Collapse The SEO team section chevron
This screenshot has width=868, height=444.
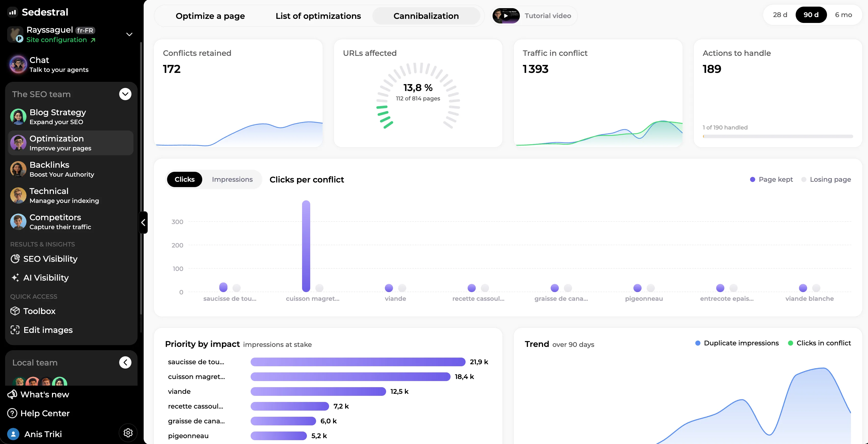tap(125, 94)
